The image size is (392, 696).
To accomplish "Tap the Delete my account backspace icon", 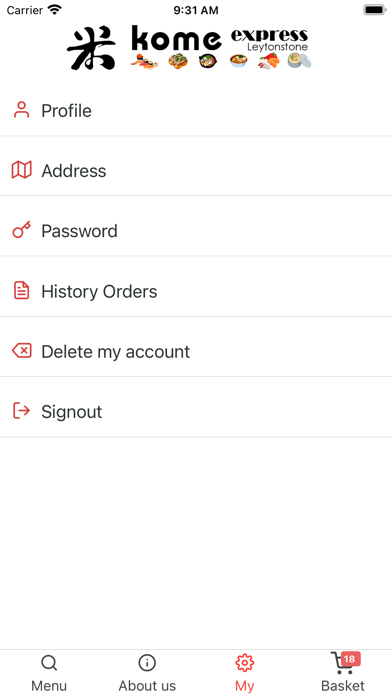I will (x=21, y=351).
